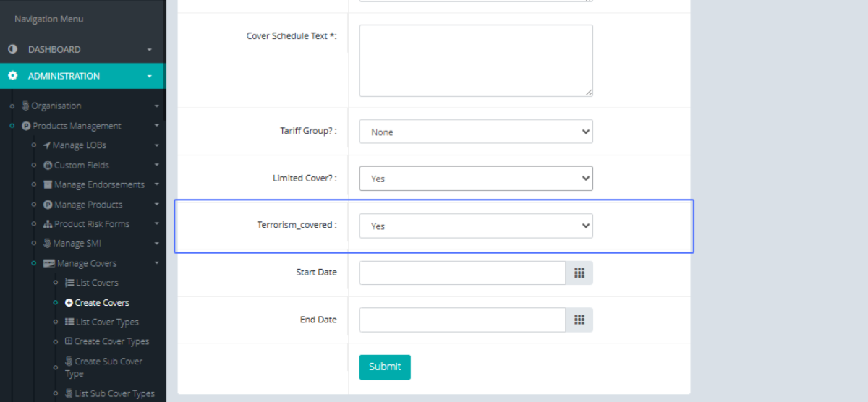Click the Product Risk Forms sitemap icon
868x402 pixels.
tap(48, 224)
